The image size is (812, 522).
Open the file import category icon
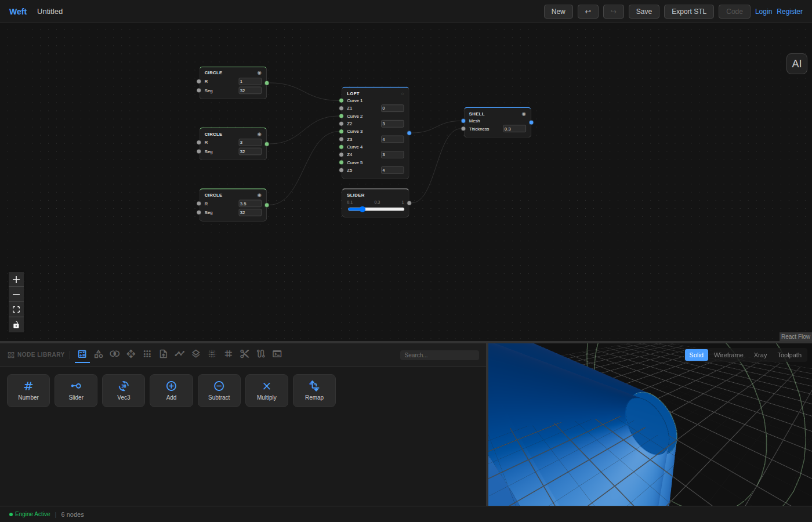(x=164, y=354)
